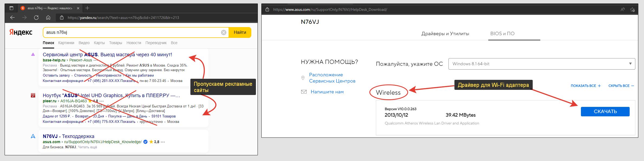Click the Оставить заявку sitelink
Viewport: 644px width, 161px height.
click(56, 75)
